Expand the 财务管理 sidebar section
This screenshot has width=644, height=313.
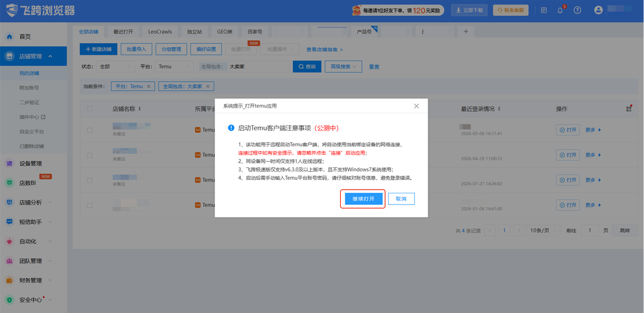tap(50, 280)
